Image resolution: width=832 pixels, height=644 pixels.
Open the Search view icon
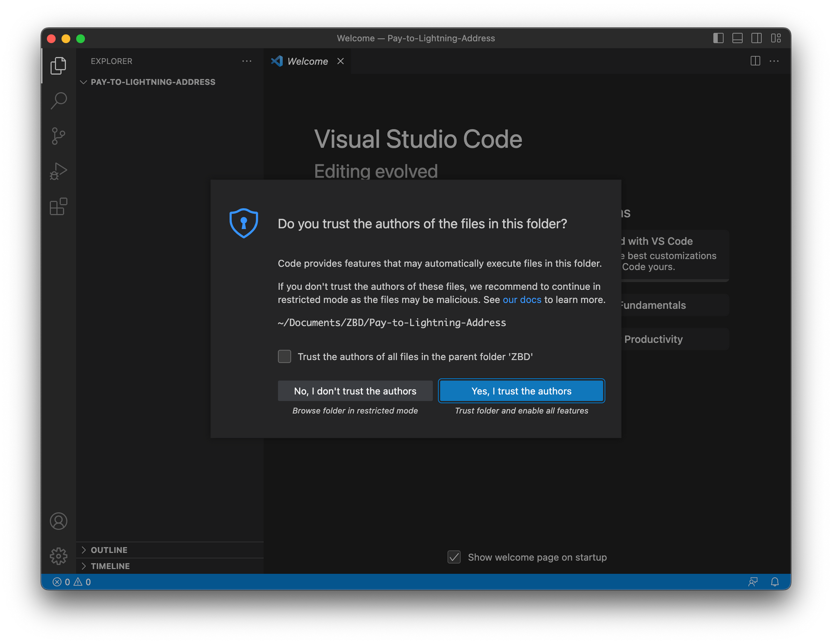[58, 101]
